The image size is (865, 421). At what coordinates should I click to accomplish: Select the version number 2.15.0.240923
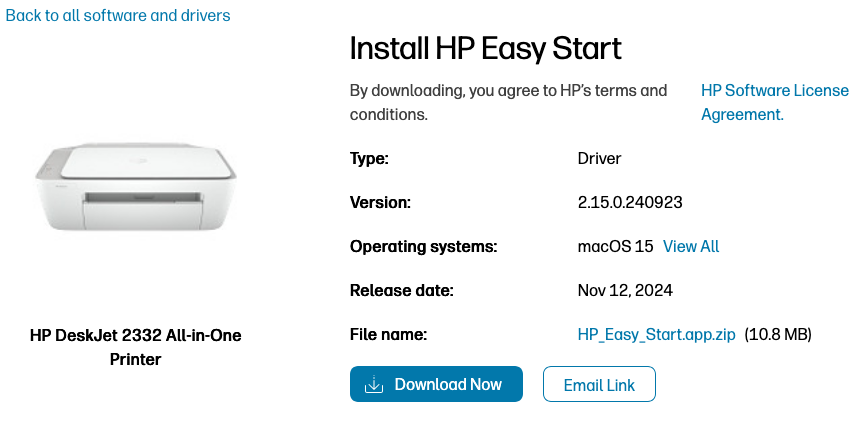(x=630, y=202)
